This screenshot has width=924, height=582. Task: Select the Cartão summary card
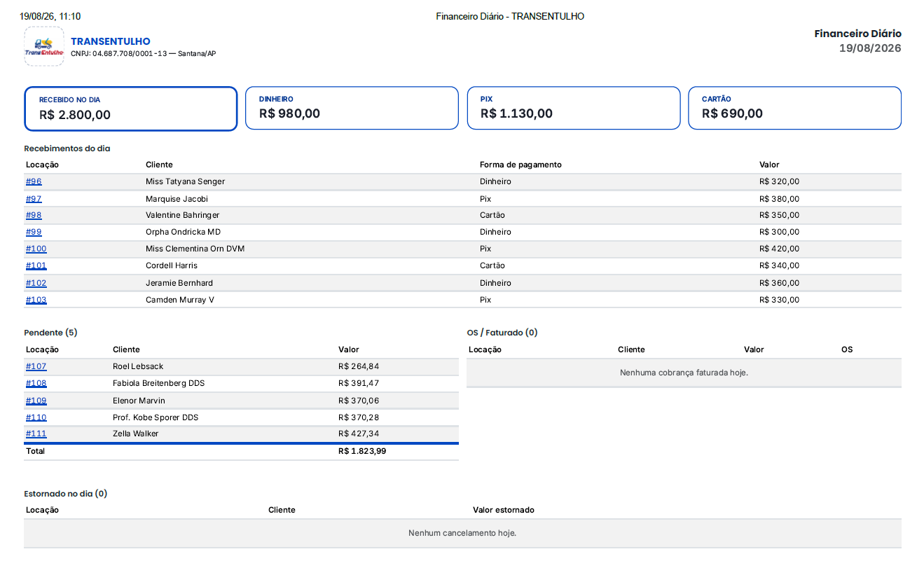coord(795,108)
